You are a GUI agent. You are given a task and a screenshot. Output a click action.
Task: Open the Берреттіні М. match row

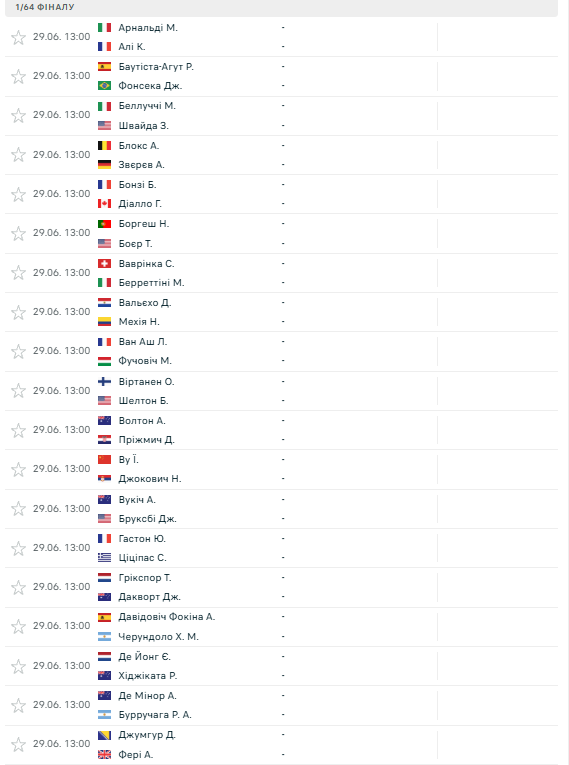point(281,273)
